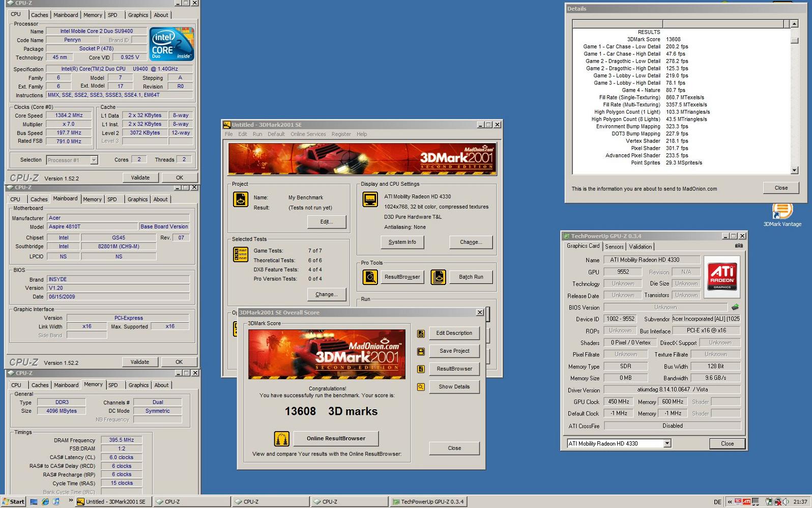Click the DE language indicator

pos(717,502)
